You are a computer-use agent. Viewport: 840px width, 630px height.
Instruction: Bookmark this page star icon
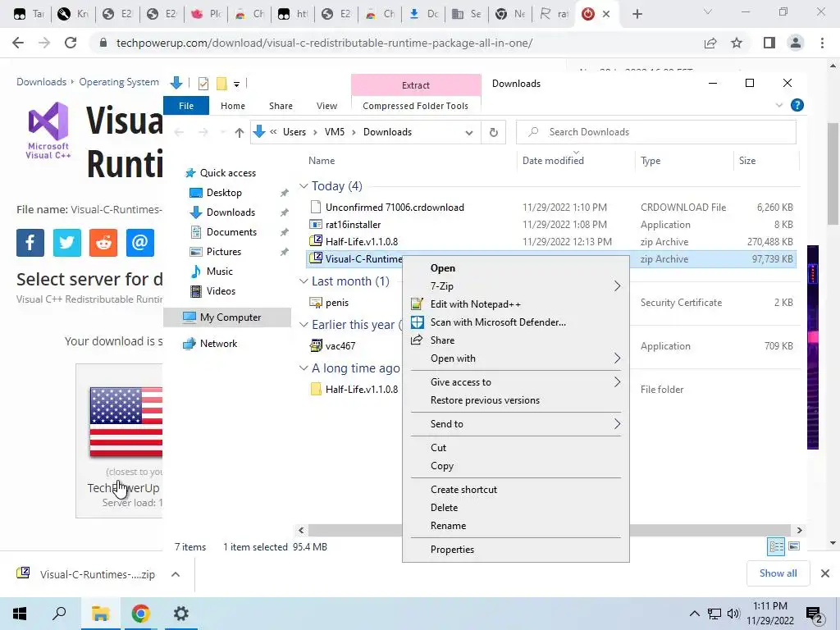pos(737,43)
